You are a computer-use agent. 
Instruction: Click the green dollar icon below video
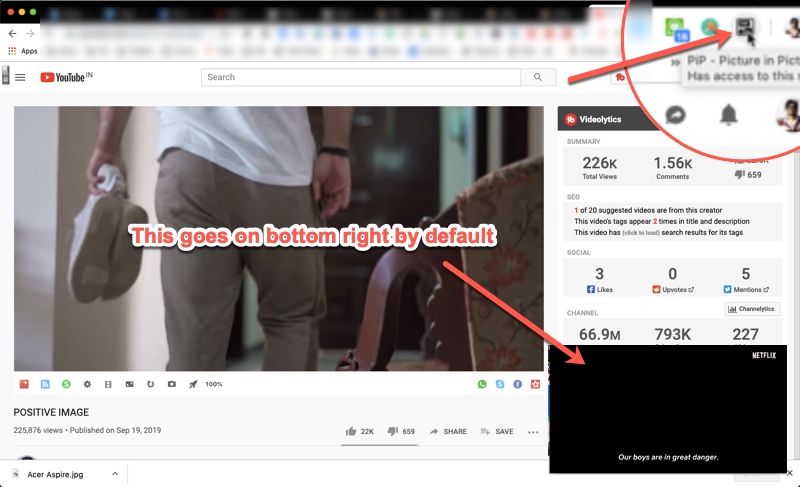66,384
